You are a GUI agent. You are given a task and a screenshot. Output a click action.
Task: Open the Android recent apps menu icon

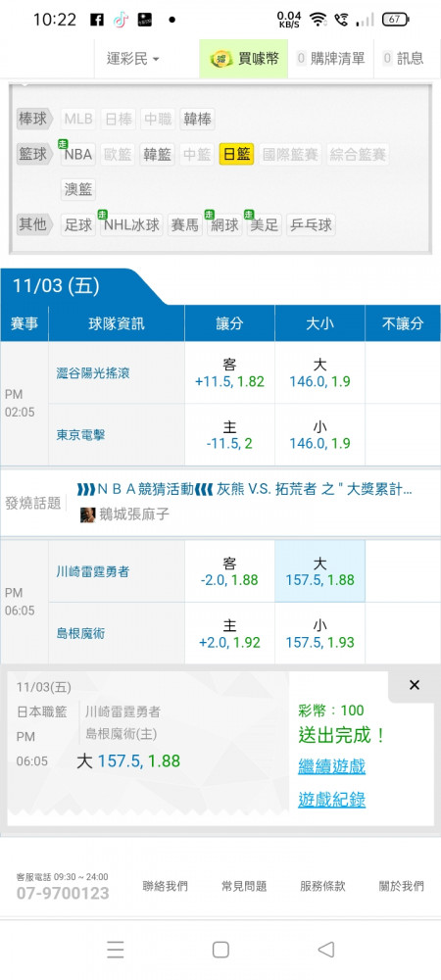[x=115, y=950]
